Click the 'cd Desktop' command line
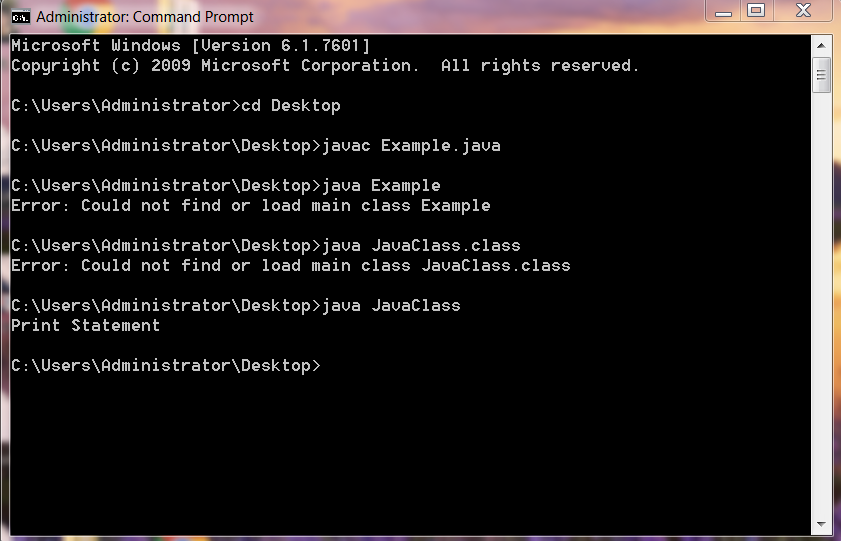841x541 pixels. pyautogui.click(x=176, y=106)
